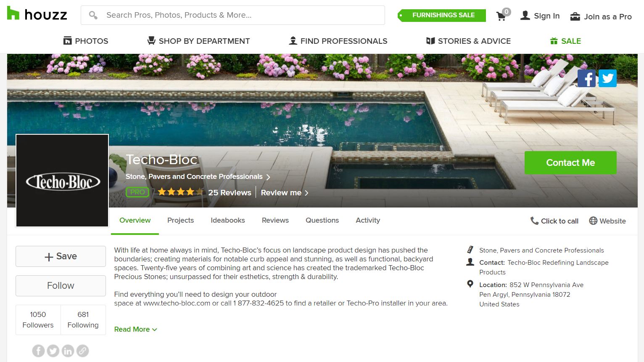Focus the search pros and photos field
Image resolution: width=644 pixels, height=362 pixels.
(233, 15)
